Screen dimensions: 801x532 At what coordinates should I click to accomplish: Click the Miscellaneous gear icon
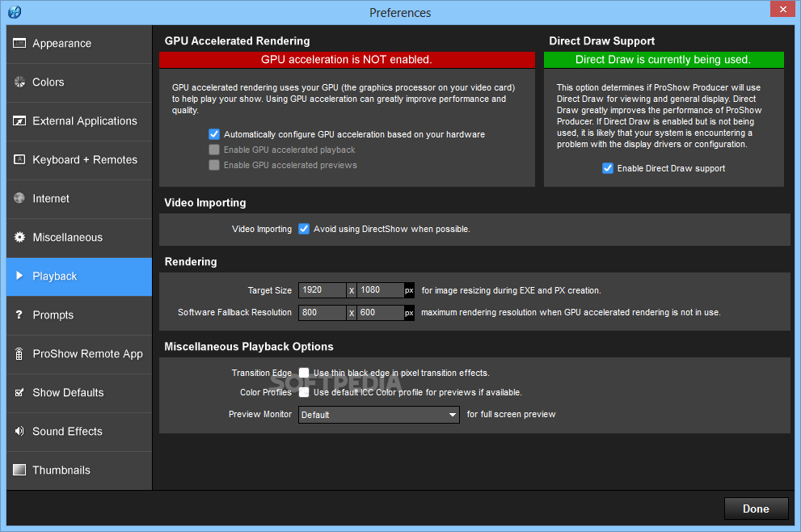coord(19,237)
